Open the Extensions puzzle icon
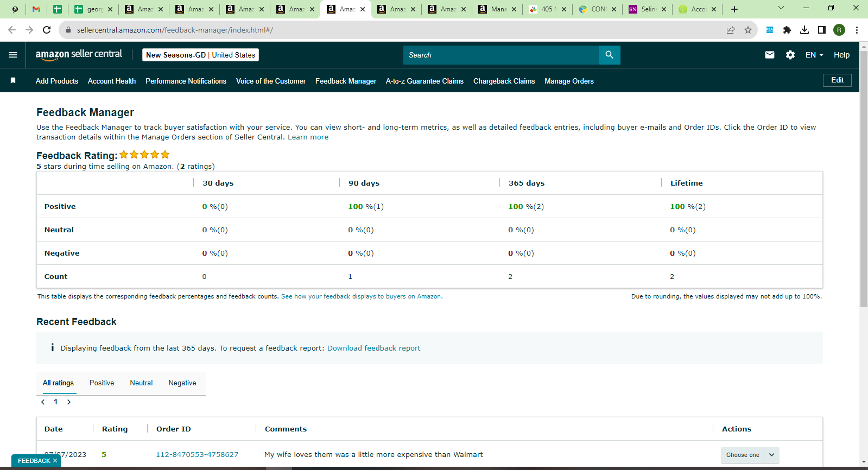The height and width of the screenshot is (470, 868). click(787, 30)
